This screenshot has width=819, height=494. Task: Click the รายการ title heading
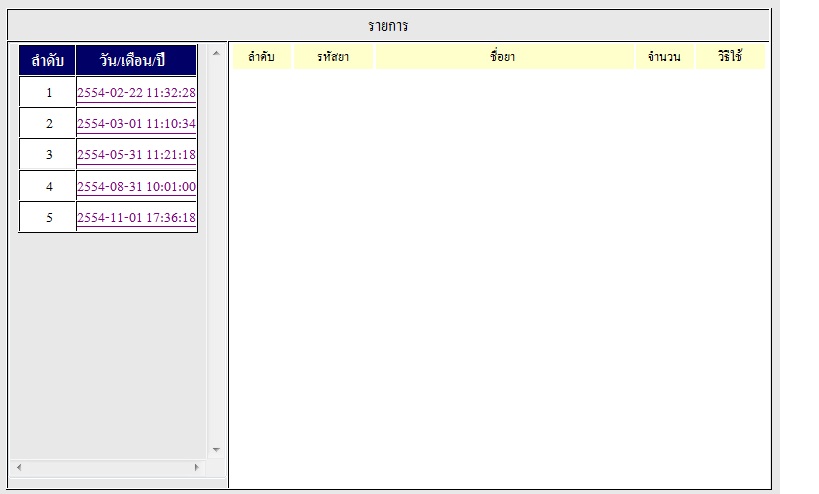(388, 26)
